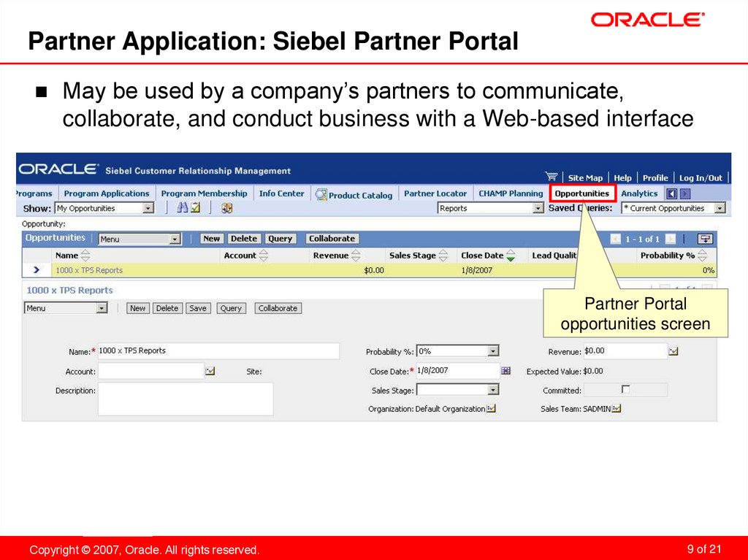Screen dimensions: 748x560
Task: Click the currency icon next to Revenue field
Action: tap(673, 350)
